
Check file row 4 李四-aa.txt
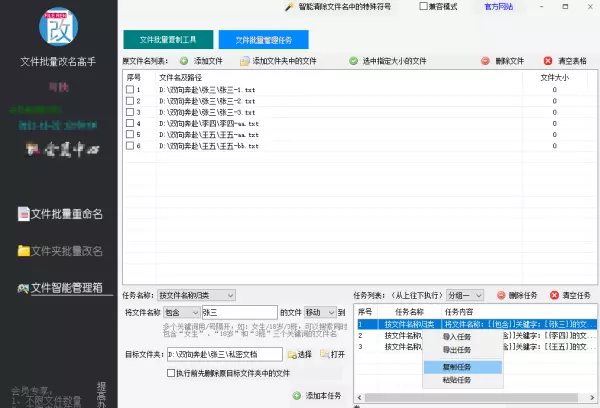click(x=130, y=123)
